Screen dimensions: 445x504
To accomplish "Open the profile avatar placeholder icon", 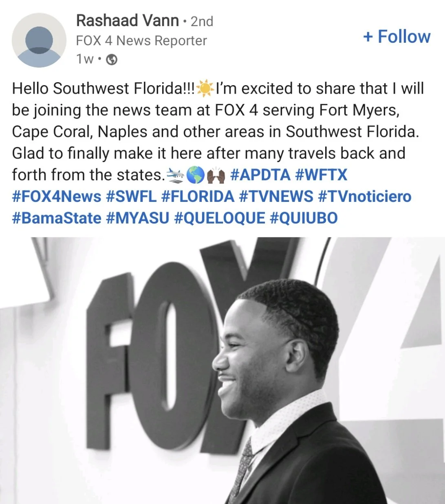I will 39,40.
